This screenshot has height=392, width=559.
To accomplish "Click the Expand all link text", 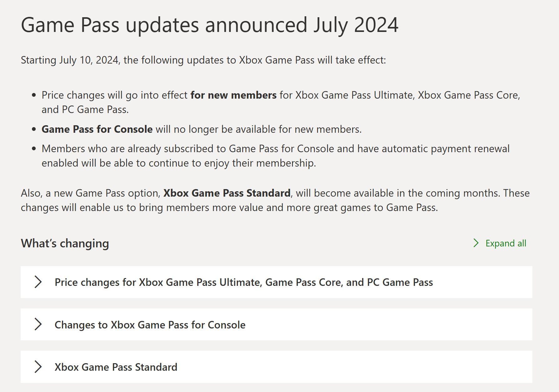I will tap(505, 243).
